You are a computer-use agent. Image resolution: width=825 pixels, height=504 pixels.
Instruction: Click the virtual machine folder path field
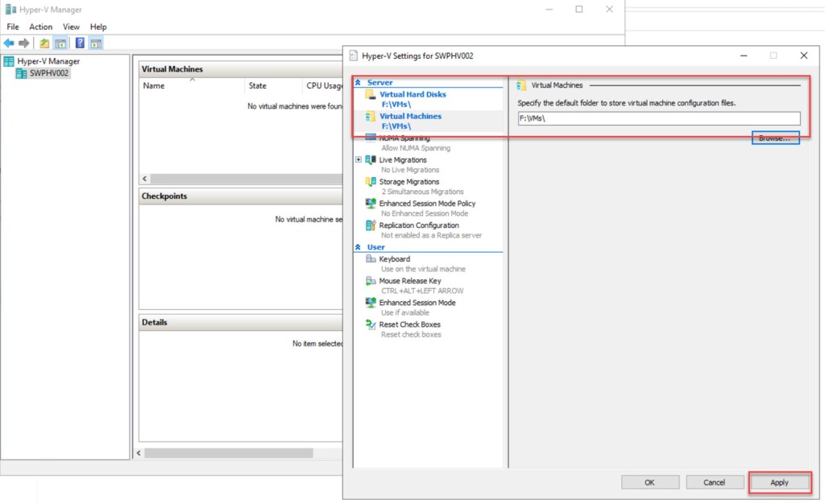(x=657, y=118)
